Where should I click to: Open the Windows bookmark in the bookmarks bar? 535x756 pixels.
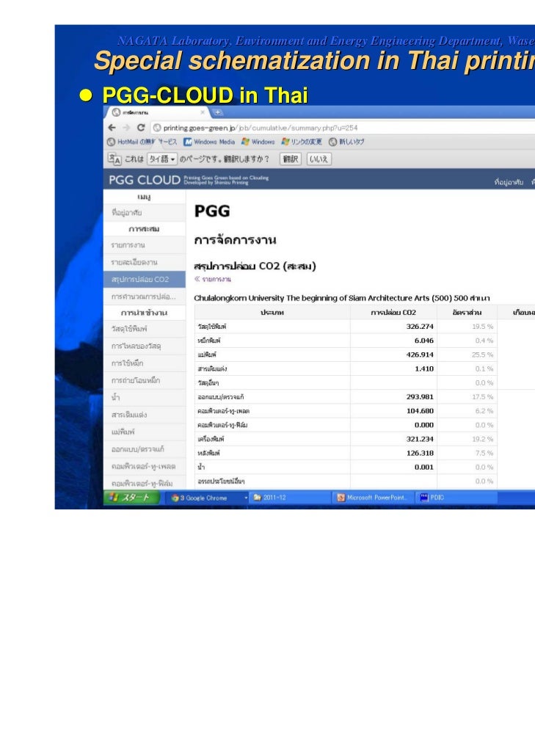click(258, 142)
